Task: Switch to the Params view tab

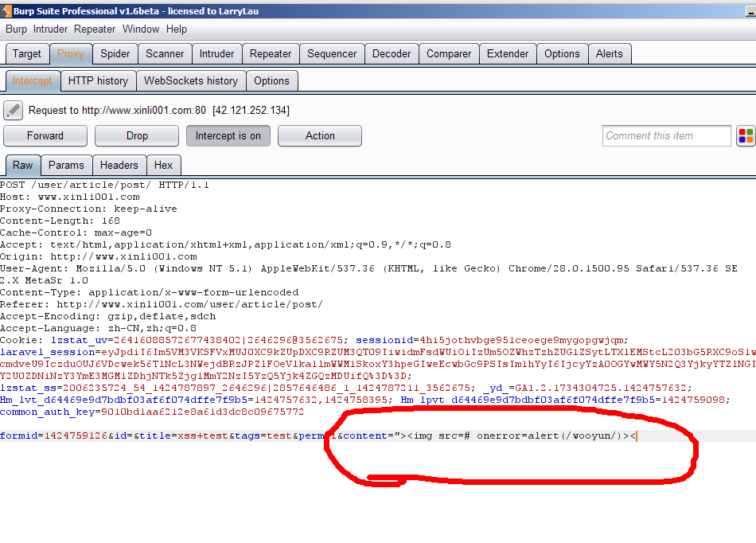Action: tap(66, 165)
